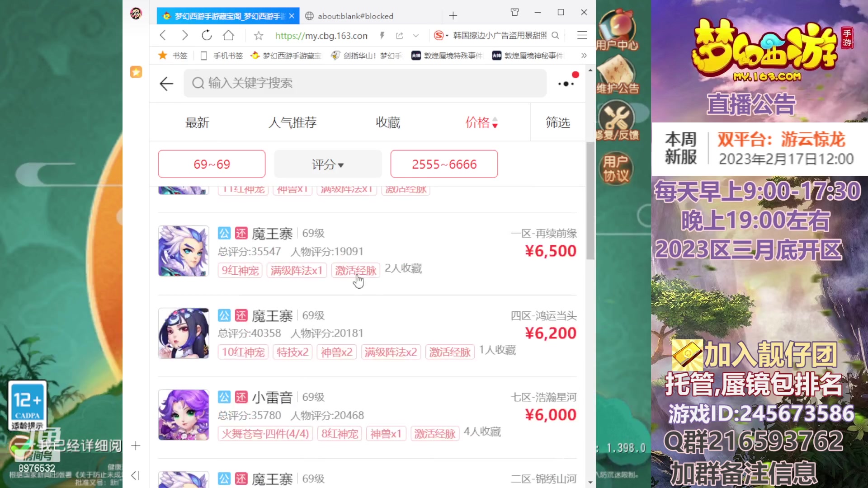Image resolution: width=868 pixels, height=488 pixels.
Task: Click the 69~69 level filter chip
Action: 212,164
